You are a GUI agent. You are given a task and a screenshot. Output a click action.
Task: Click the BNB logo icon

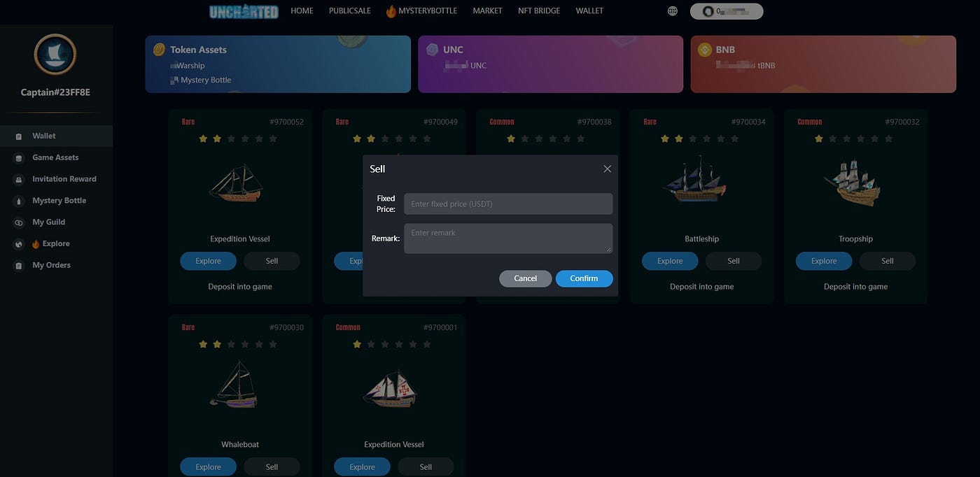point(704,50)
